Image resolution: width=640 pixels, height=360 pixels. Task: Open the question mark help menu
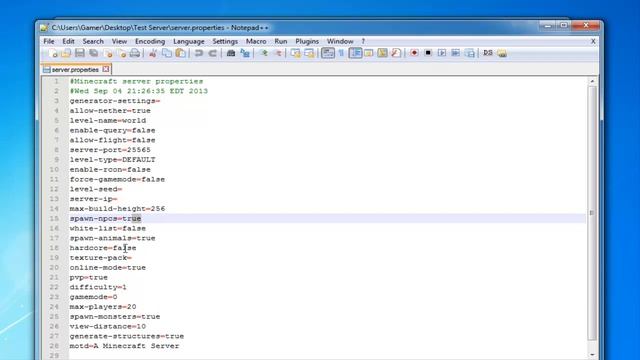pyautogui.click(x=363, y=41)
